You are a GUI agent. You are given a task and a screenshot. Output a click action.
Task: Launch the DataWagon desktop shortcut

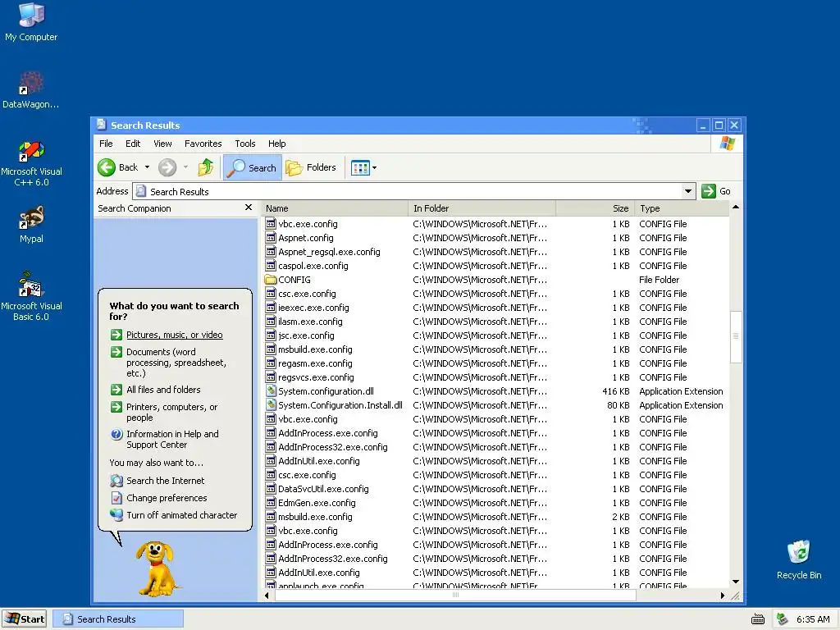tap(31, 89)
